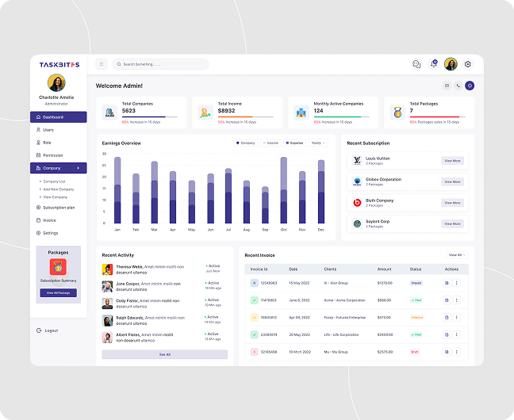
Task: Open the Yearly dropdown in Earnings Overview
Action: tap(318, 143)
